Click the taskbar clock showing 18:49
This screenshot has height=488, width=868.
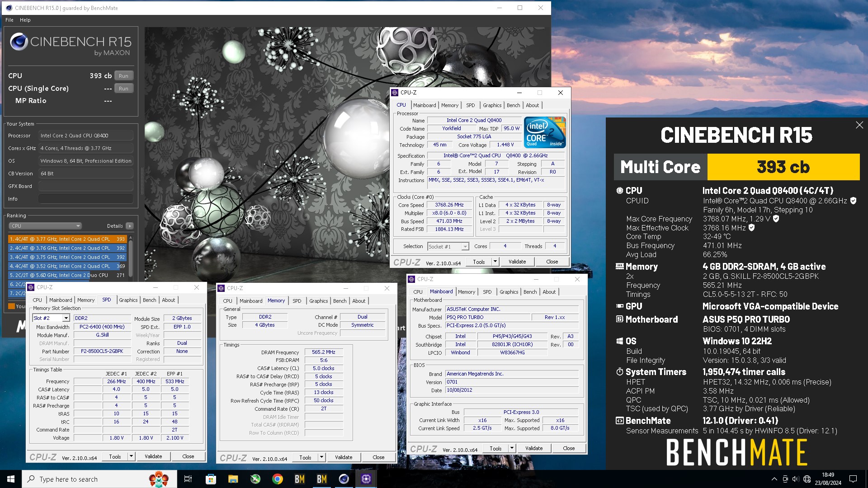point(828,479)
